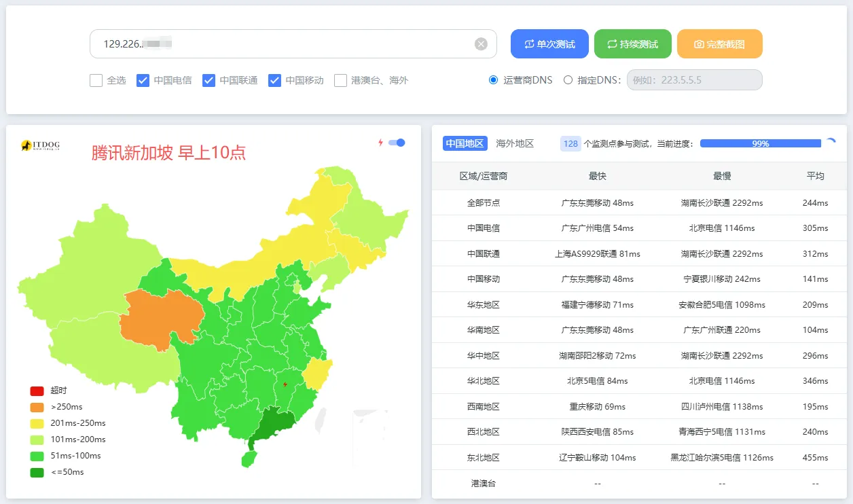Start 持续测试 continuous testing
853x504 pixels.
(x=633, y=44)
